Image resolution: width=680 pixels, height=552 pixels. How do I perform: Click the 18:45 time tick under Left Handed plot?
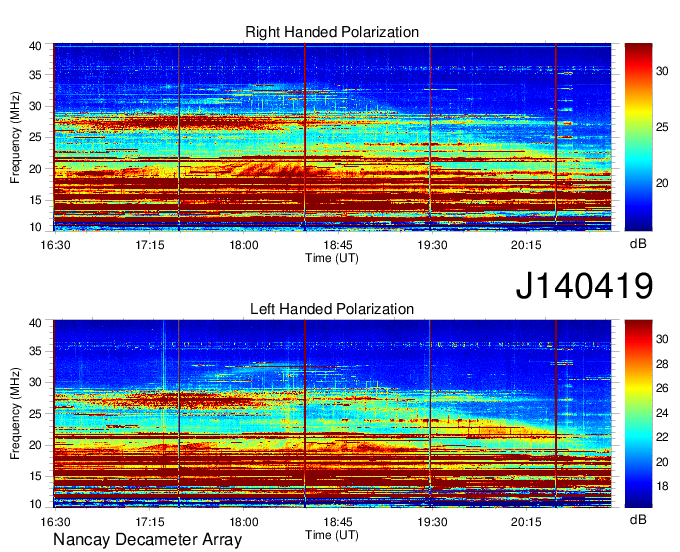338,522
